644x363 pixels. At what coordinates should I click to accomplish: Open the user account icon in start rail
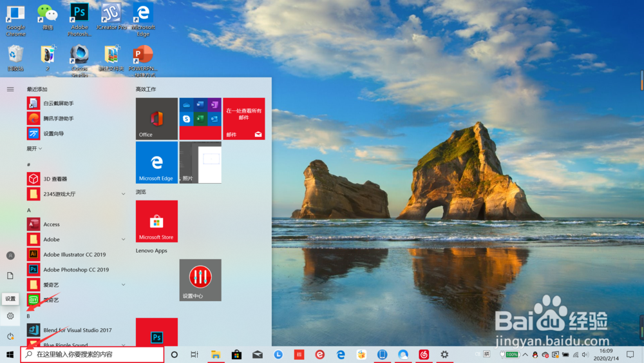coord(10,256)
